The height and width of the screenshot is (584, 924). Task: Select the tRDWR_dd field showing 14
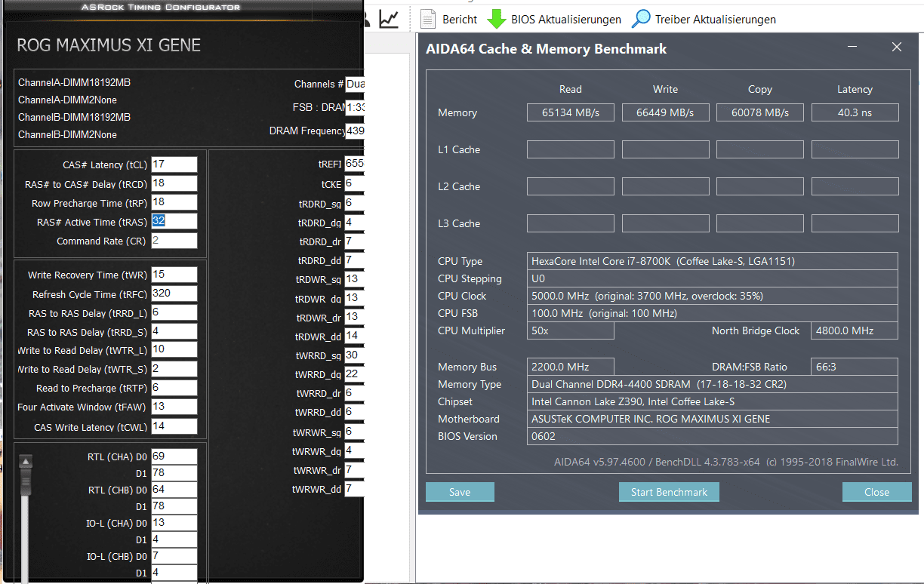(x=354, y=336)
